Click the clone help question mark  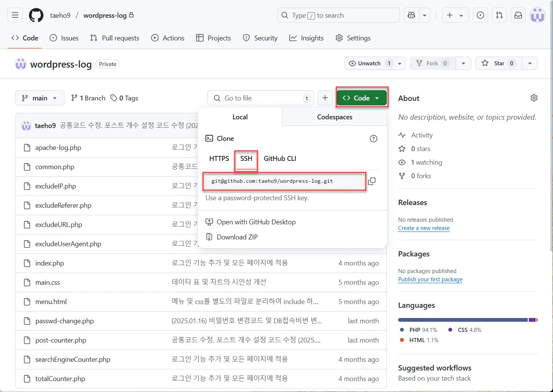coord(373,139)
